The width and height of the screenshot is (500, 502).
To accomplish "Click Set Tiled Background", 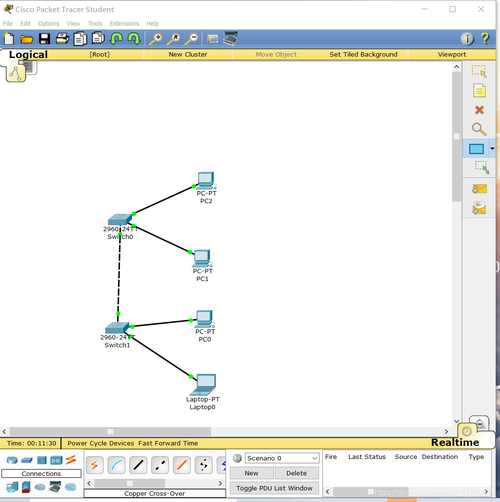I will (363, 54).
